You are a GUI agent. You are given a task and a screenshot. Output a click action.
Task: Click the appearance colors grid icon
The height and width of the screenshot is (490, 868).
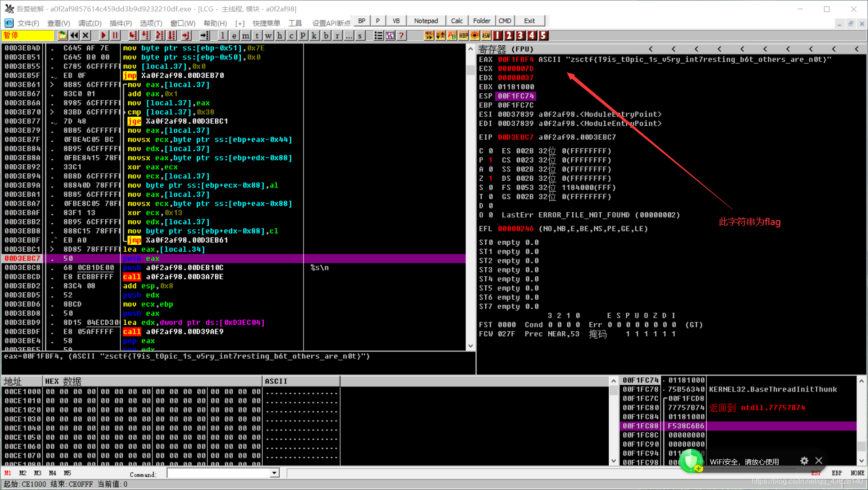point(390,35)
